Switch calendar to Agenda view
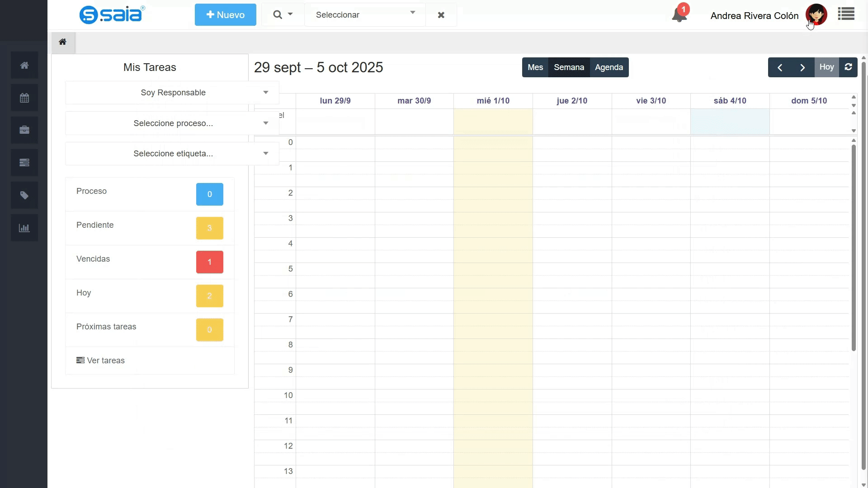The image size is (868, 488). (x=609, y=67)
